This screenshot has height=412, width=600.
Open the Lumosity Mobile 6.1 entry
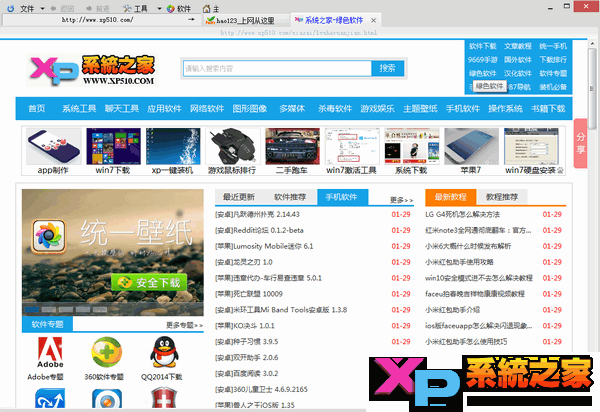pyautogui.click(x=264, y=246)
